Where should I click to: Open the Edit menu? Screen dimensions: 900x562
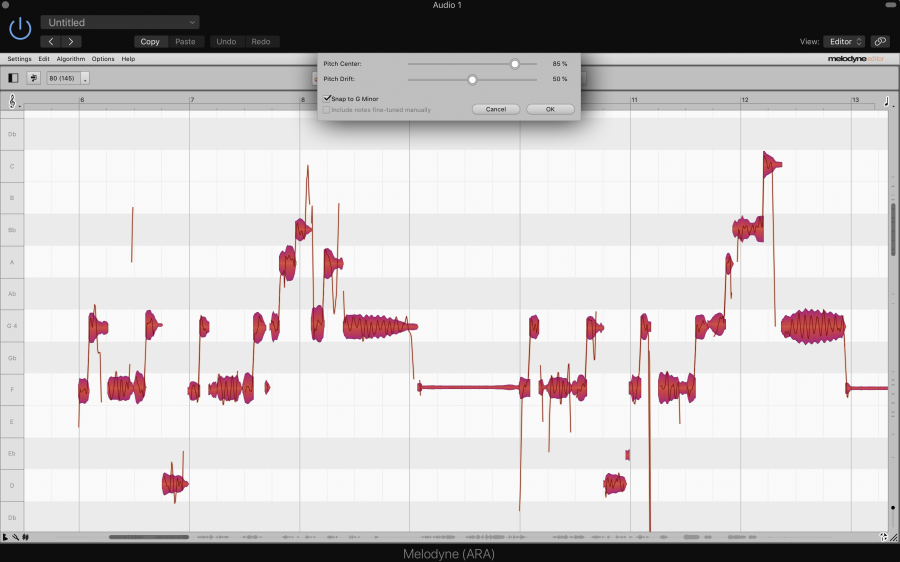(44, 59)
